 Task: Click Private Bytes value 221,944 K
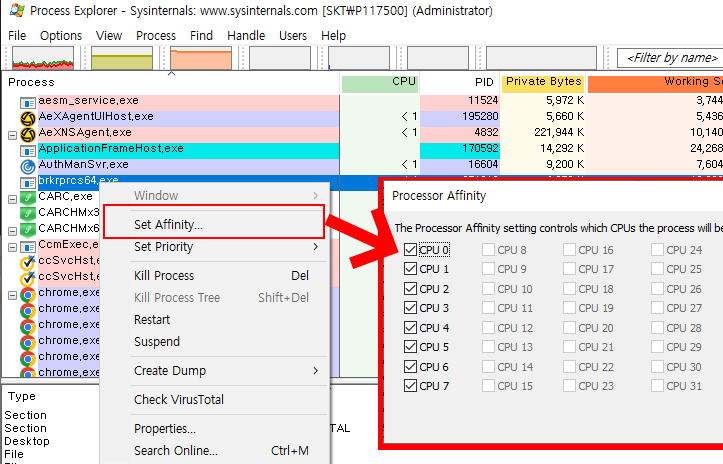coord(559,133)
